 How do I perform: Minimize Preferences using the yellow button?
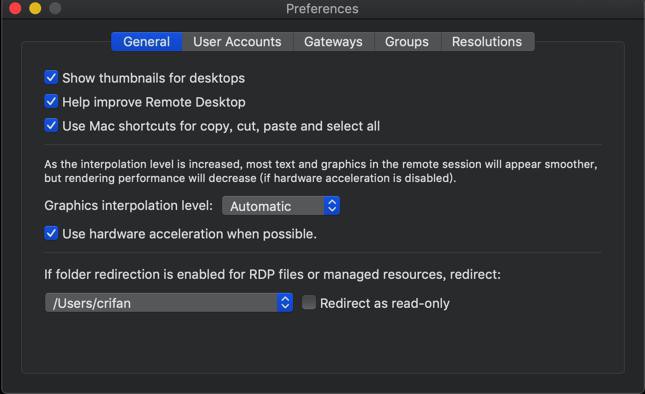click(x=35, y=8)
